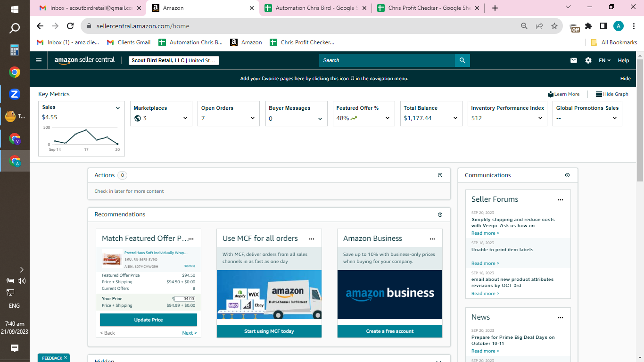The image size is (644, 362).
Task: Expand the Sales metric dropdown
Action: click(x=118, y=108)
